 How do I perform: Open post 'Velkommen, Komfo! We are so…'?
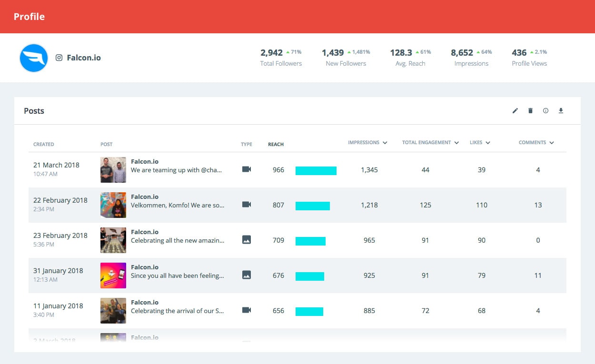point(178,205)
